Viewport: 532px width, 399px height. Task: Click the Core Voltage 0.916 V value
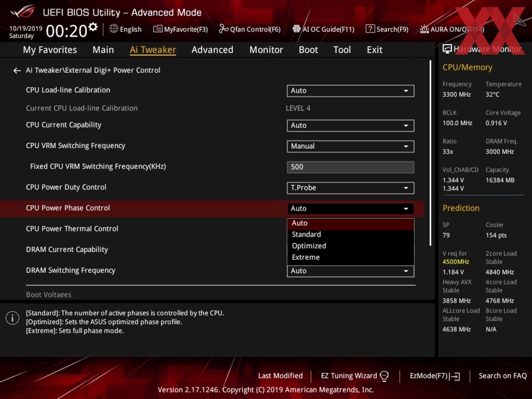coord(496,123)
